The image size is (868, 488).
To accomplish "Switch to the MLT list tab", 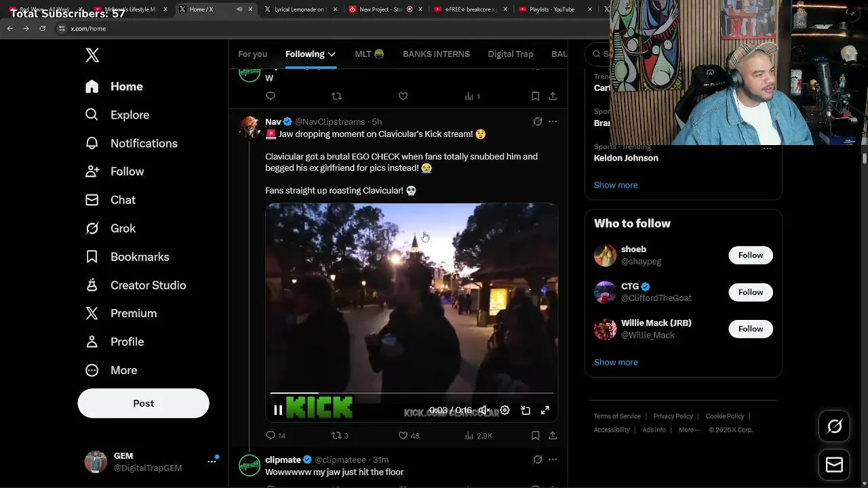I will click(370, 54).
